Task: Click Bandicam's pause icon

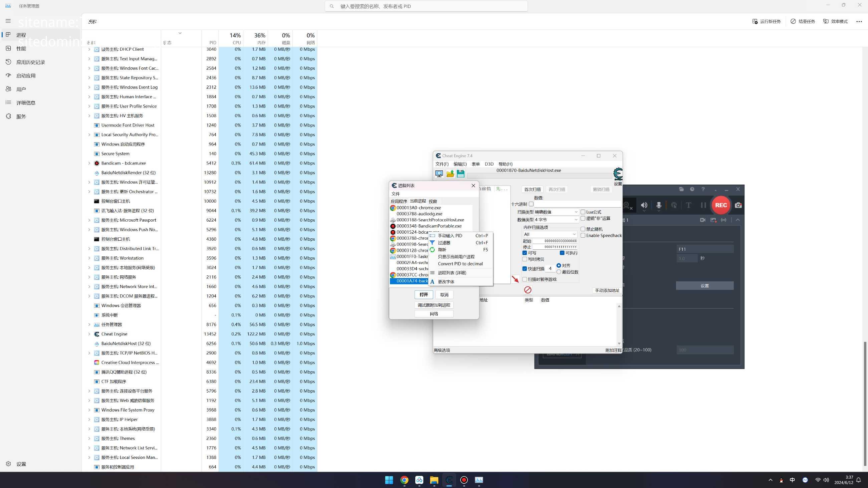Action: click(x=703, y=205)
